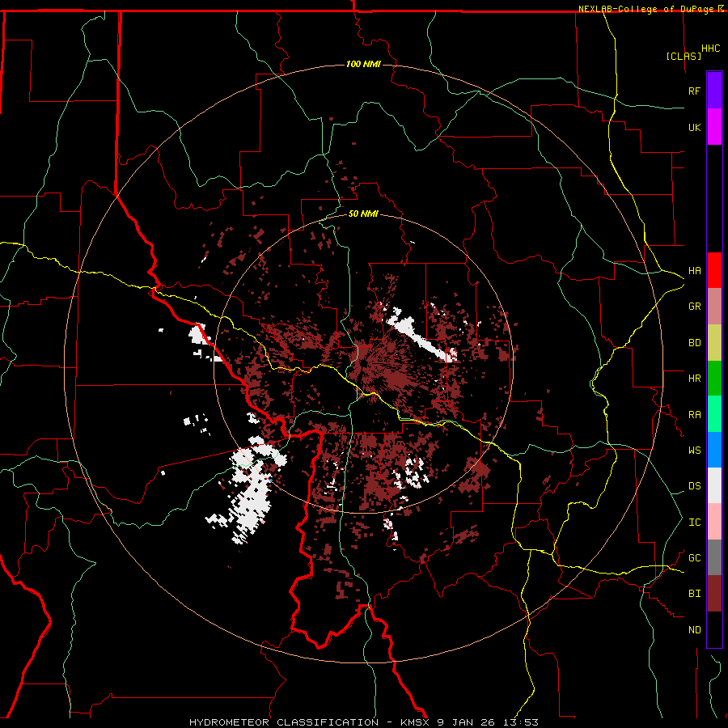Click the 'ND' legend label
The height and width of the screenshot is (728, 728).
pyautogui.click(x=694, y=630)
